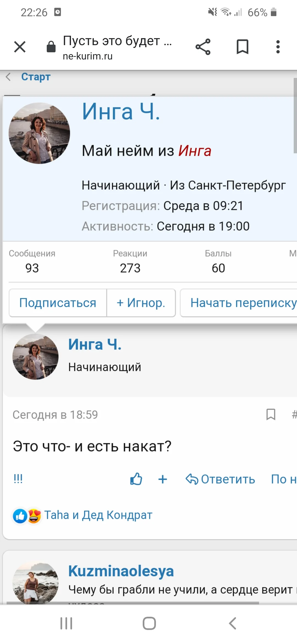Tap the heart-eyes emoji reaction
The image size is (297, 644).
tap(34, 515)
